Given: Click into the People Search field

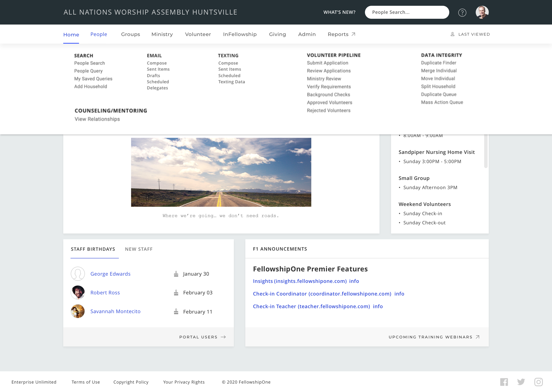Looking at the screenshot, I should click(407, 12).
